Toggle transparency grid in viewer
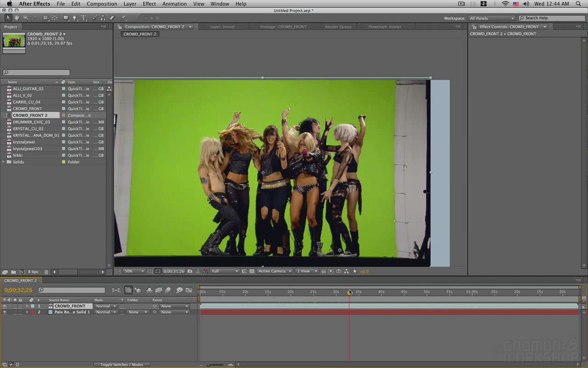 point(252,271)
